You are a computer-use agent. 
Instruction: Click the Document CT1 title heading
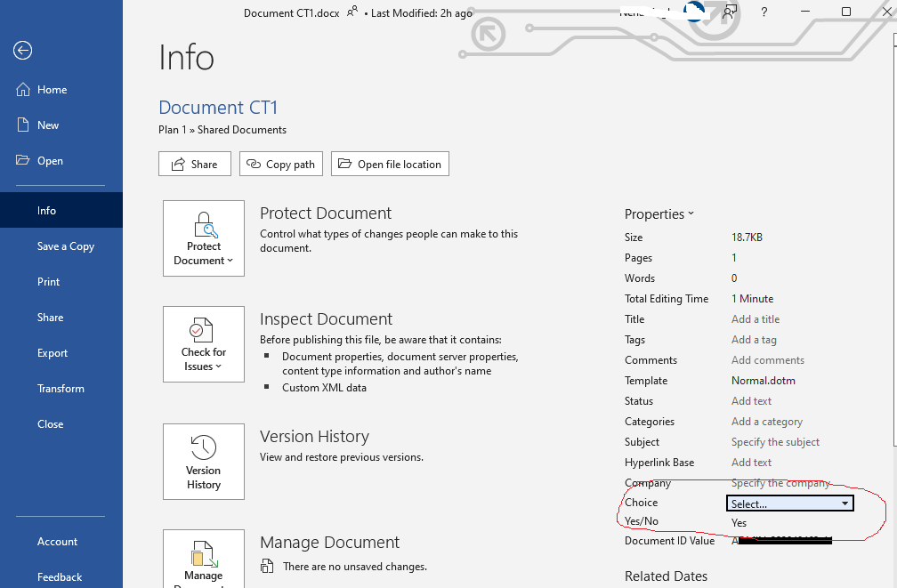[x=218, y=108]
